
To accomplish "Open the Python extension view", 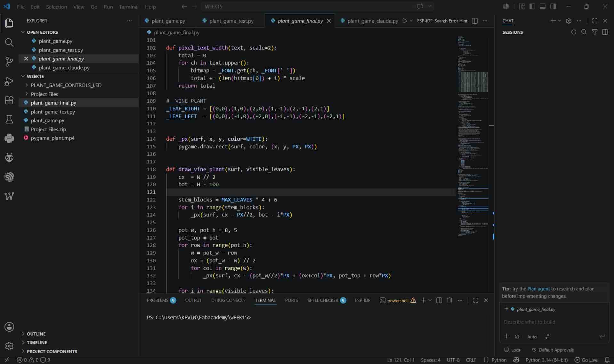I will click(9, 138).
